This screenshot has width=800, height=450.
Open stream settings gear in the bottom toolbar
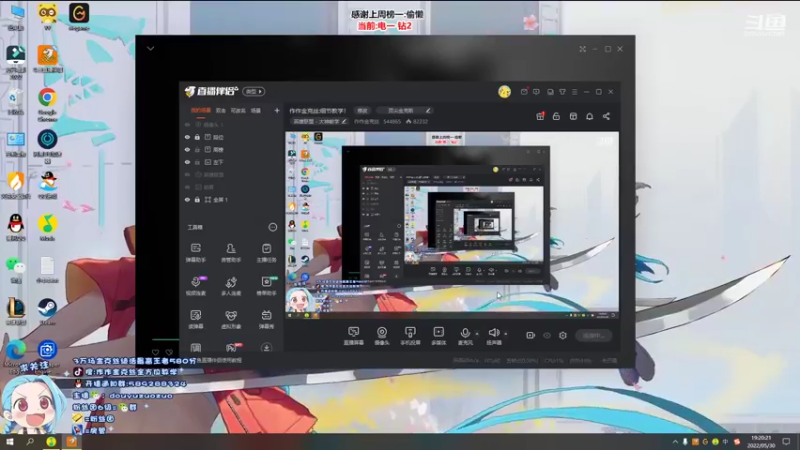(x=563, y=335)
